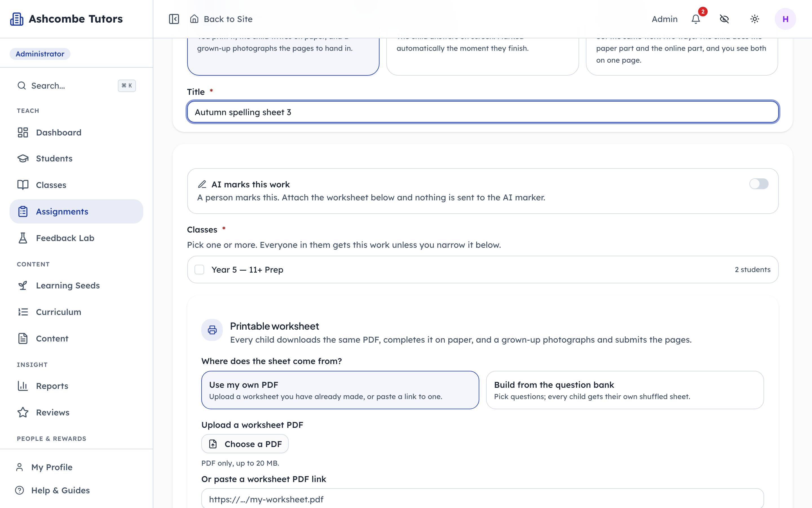Click the Choose a PDF button
Viewport: 812px width, 508px height.
click(x=245, y=444)
